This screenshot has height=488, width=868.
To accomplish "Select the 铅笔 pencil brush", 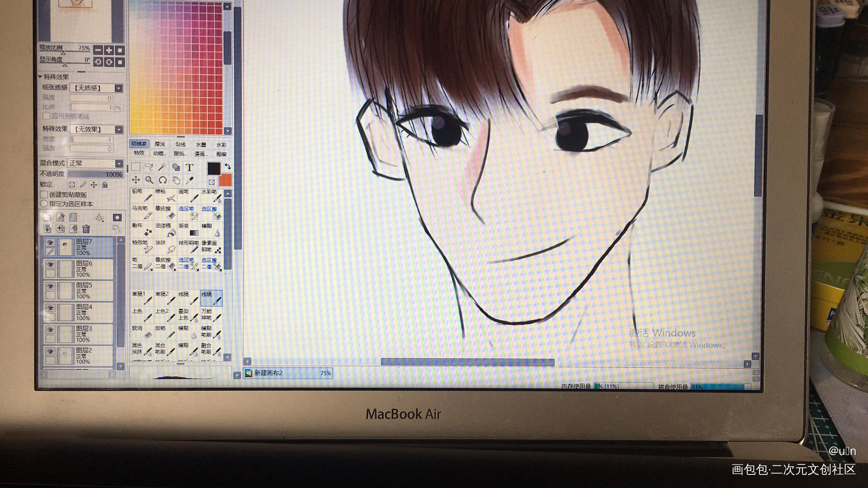I will coord(142,195).
